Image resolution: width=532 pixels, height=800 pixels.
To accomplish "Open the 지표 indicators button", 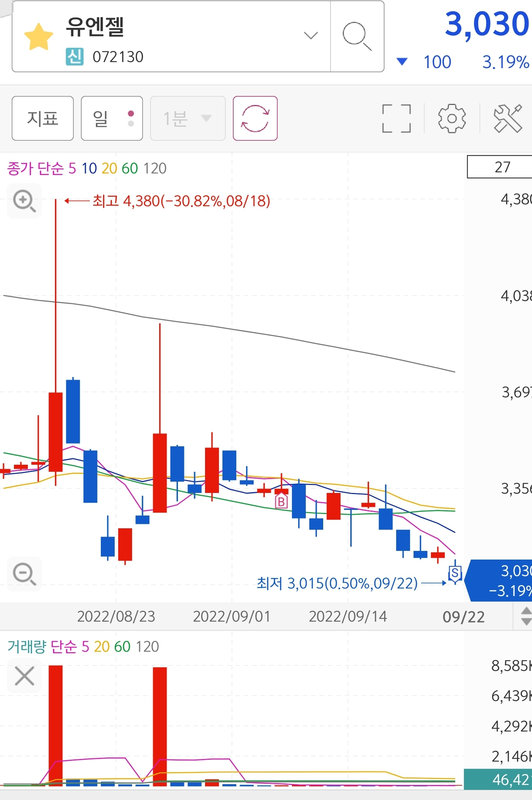I will (43, 118).
